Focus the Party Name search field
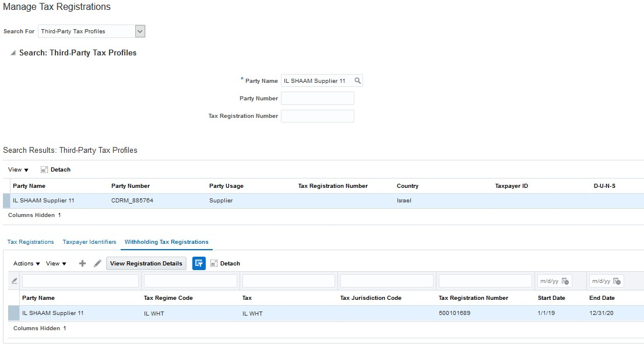Image resolution: width=644 pixels, height=357 pixels. [x=317, y=80]
